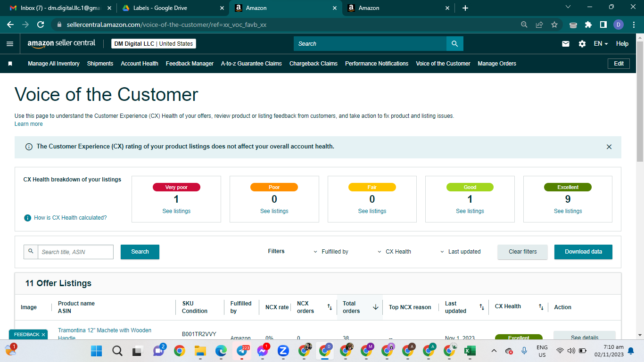Sort by NCX orders column arrows
644x362 pixels.
pos(330,307)
